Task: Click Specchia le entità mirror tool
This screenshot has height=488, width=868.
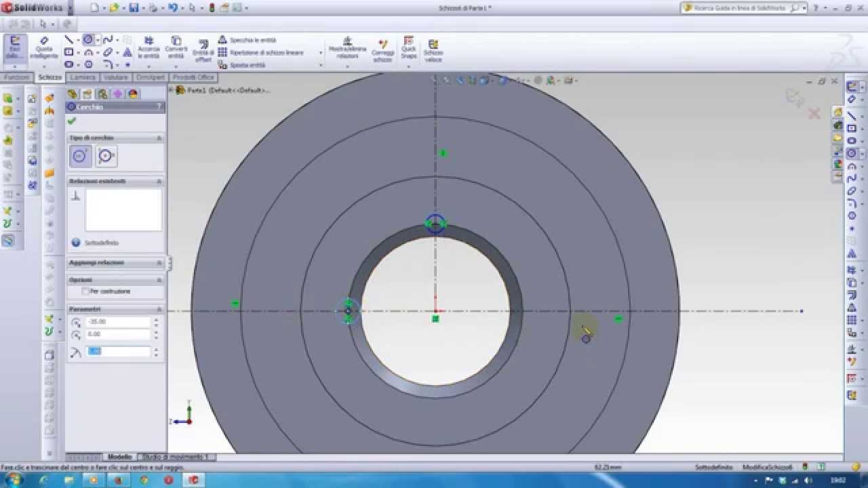Action: [x=247, y=40]
